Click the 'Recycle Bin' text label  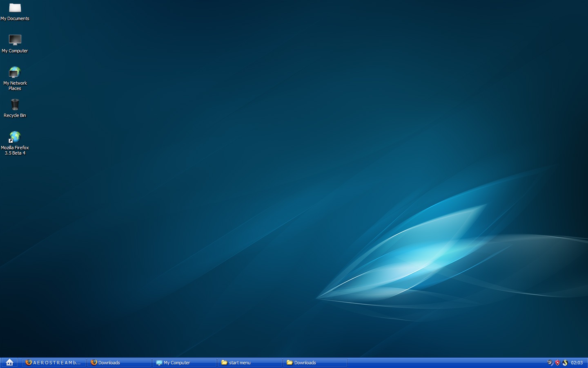(x=15, y=116)
